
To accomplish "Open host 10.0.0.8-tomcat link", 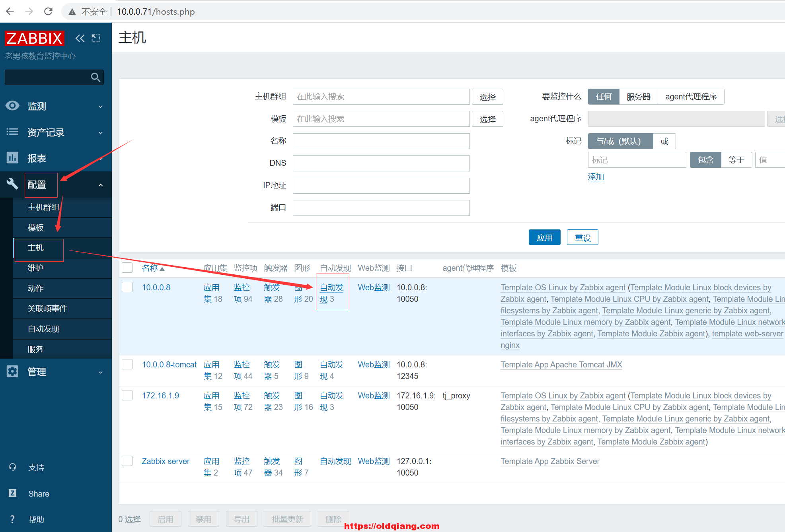I will [169, 364].
